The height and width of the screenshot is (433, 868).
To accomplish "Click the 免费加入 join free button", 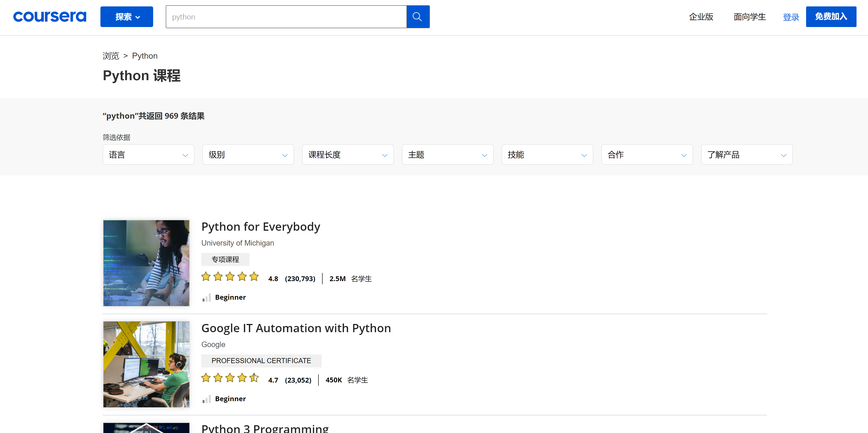I will click(831, 16).
